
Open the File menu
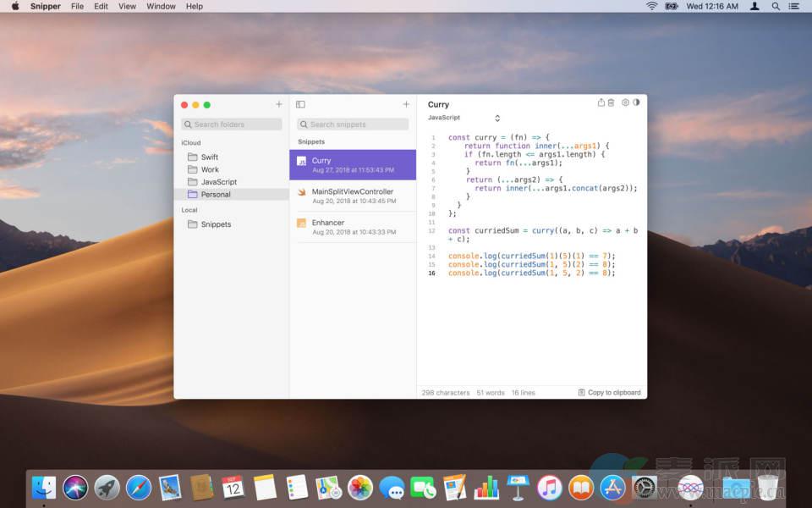[77, 6]
